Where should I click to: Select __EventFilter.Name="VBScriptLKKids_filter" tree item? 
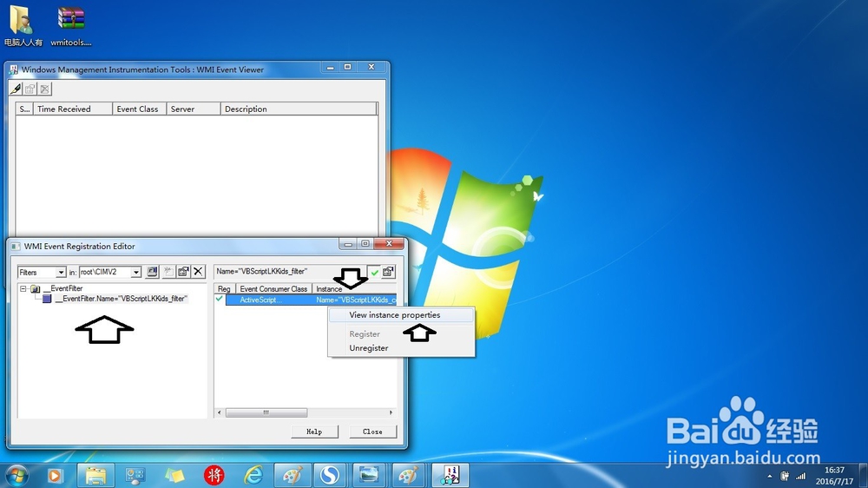[x=122, y=299]
